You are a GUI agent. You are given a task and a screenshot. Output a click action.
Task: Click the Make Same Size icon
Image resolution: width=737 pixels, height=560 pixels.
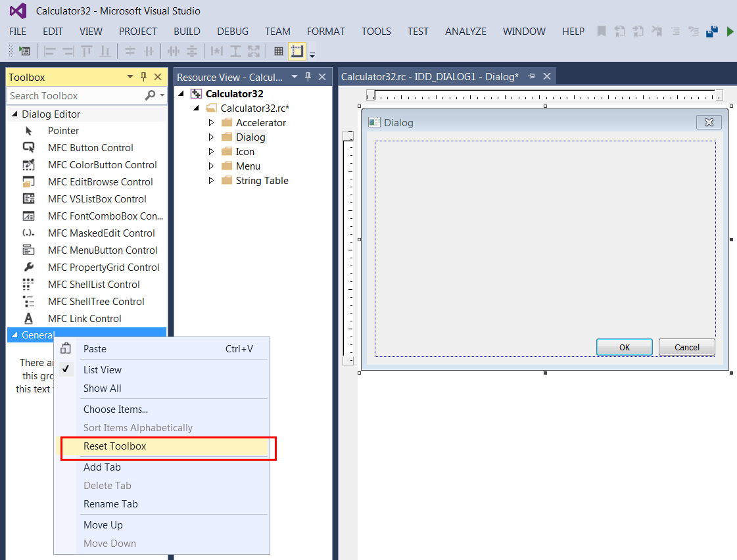254,51
